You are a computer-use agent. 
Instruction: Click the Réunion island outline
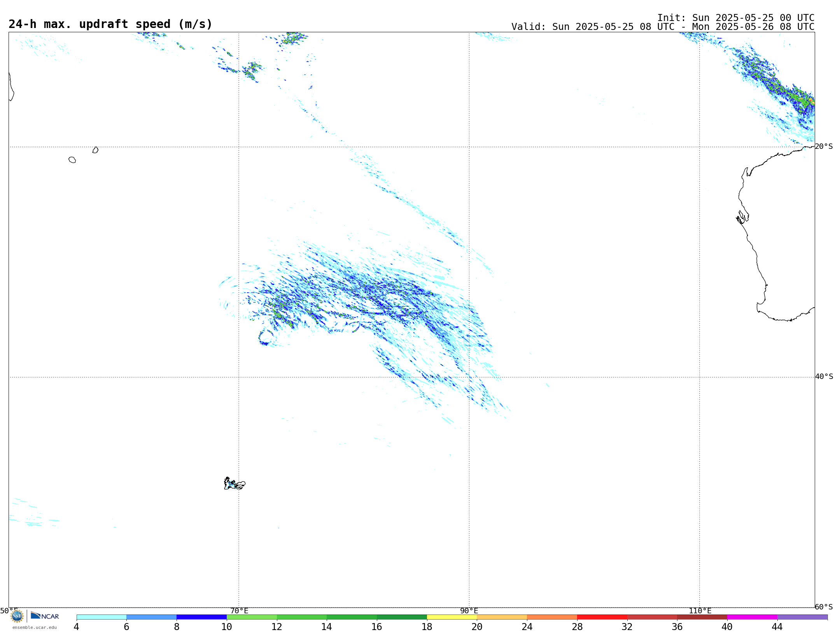pos(72,160)
